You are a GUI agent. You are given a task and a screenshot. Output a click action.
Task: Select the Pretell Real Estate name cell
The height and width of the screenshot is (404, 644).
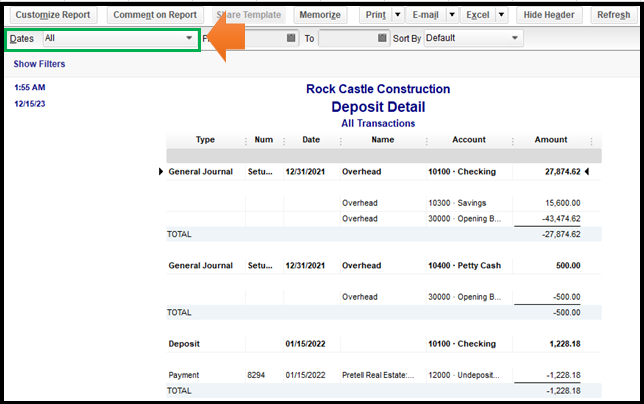pyautogui.click(x=378, y=375)
